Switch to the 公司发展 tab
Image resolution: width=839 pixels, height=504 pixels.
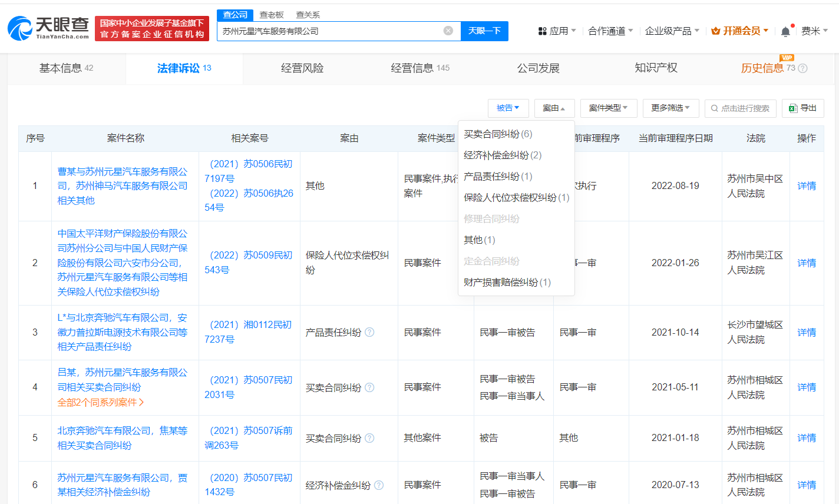(538, 68)
